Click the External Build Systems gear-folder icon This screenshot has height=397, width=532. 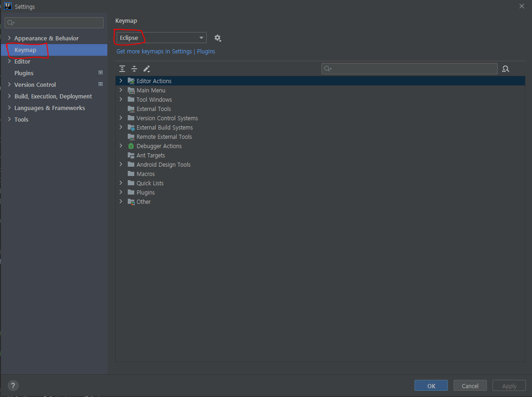pos(131,128)
